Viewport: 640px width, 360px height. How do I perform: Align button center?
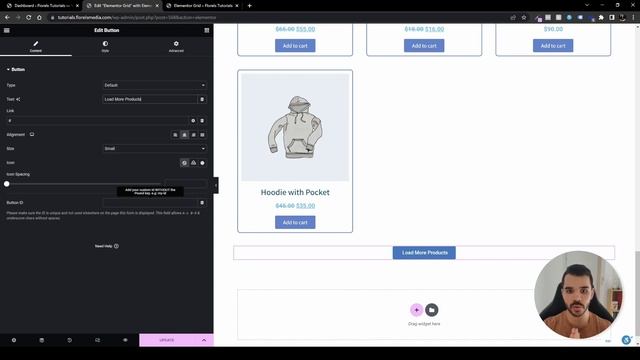pos(184,135)
